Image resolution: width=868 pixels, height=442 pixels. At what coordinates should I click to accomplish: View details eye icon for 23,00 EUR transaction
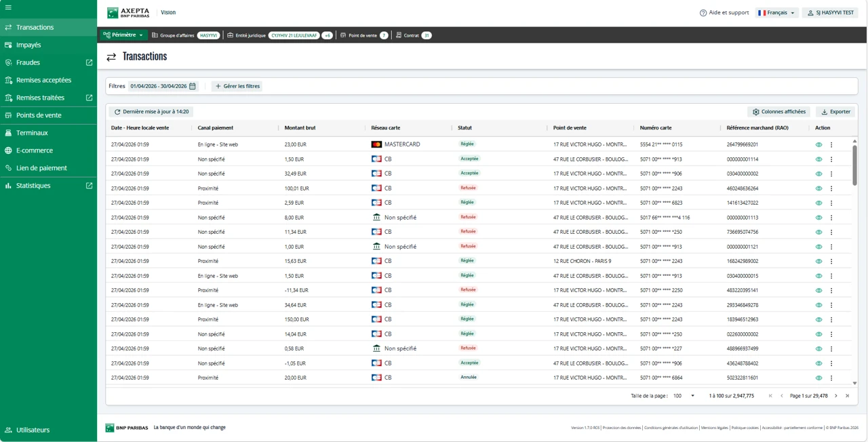(818, 144)
